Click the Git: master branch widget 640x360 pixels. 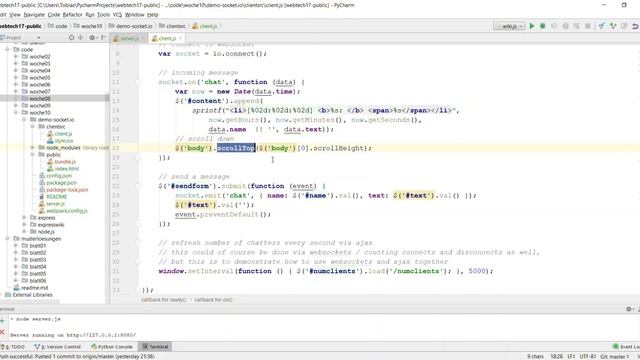pos(614,357)
